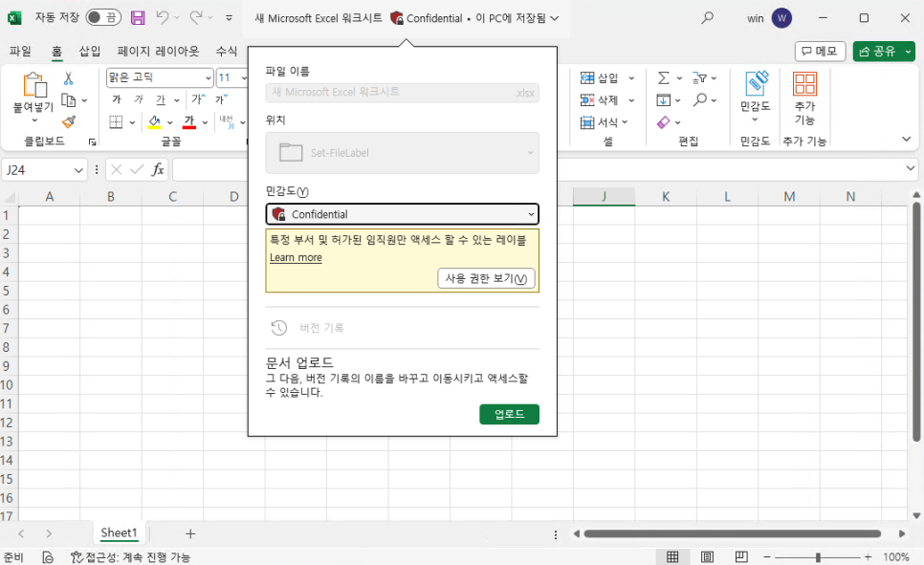Click the Redo arrow icon
Viewport: 924px width, 565px height.
pos(196,17)
